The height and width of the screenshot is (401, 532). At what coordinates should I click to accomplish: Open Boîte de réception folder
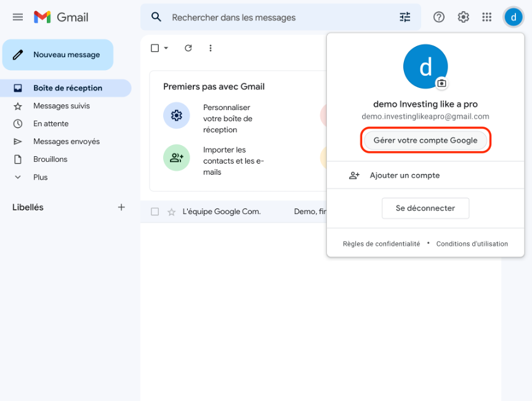[65, 88]
